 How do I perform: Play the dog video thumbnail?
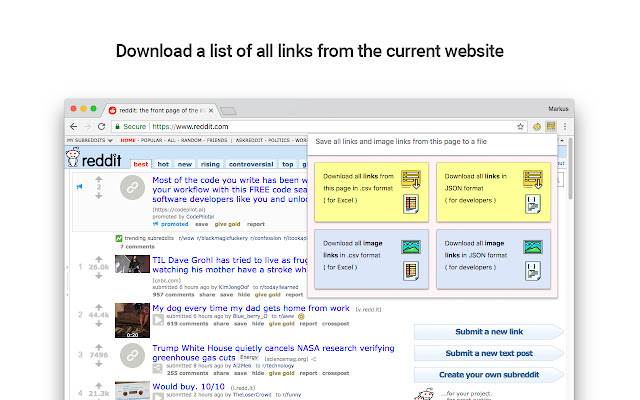(x=132, y=320)
